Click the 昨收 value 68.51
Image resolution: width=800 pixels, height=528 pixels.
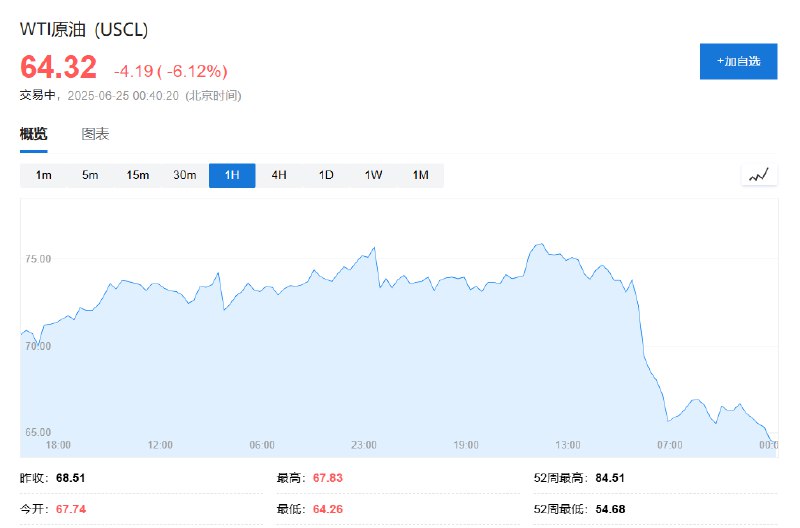coord(70,478)
